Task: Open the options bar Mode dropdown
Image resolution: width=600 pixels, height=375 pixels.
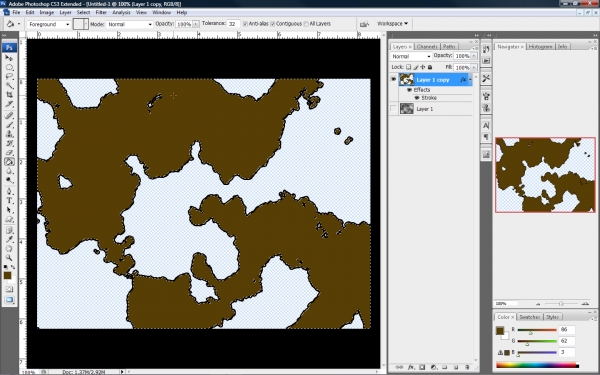Action: coord(129,24)
